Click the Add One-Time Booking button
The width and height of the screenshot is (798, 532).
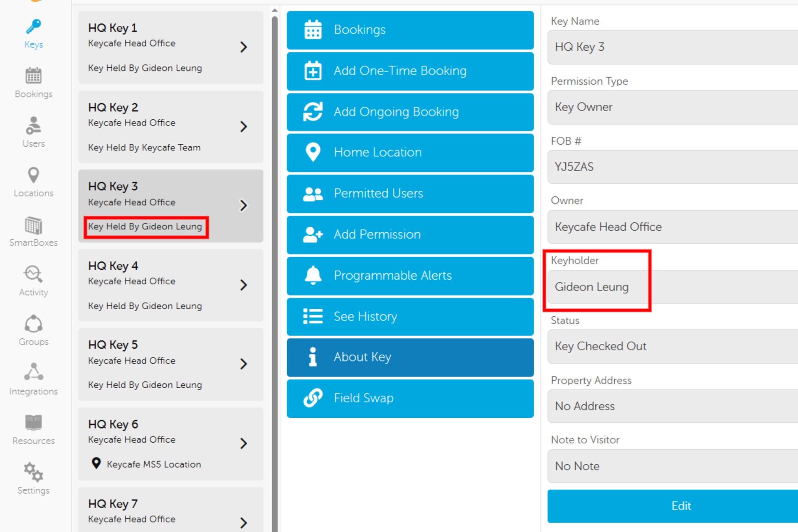[x=410, y=71]
